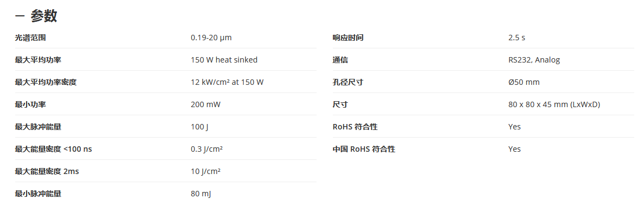Viewport: 644px width, 211px height.
Task: Select the 最大能量密度 <100 ns label
Action: (53, 149)
